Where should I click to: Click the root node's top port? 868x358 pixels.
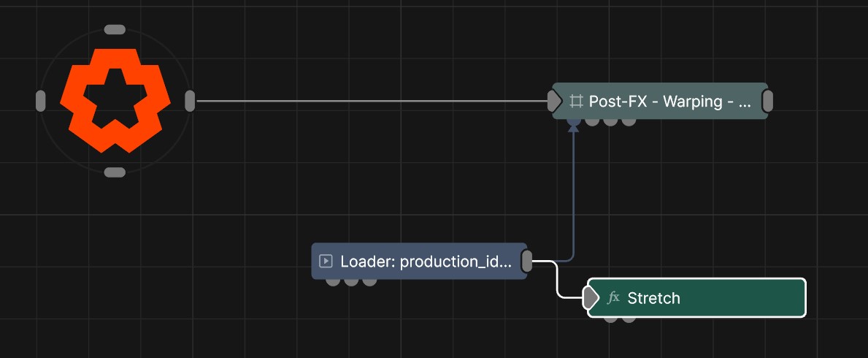(x=115, y=30)
